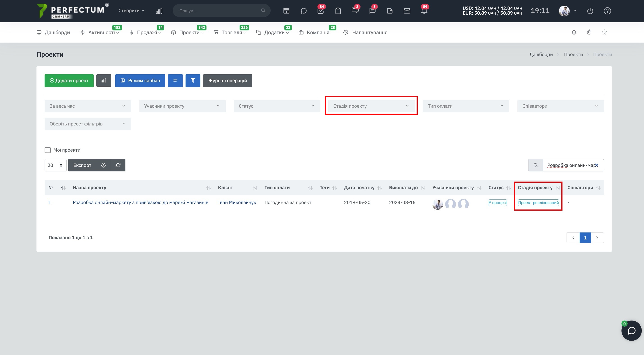
Task: Expand the Стадія проекту filter dropdown
Action: 371,106
